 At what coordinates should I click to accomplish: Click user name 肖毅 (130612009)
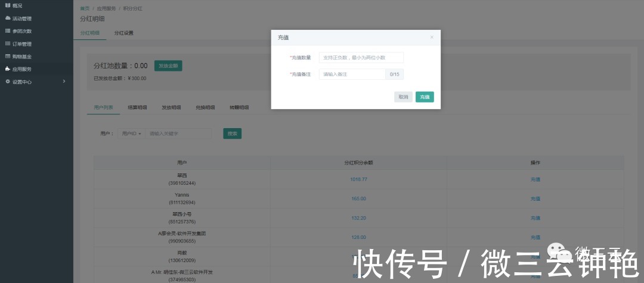pos(182,256)
